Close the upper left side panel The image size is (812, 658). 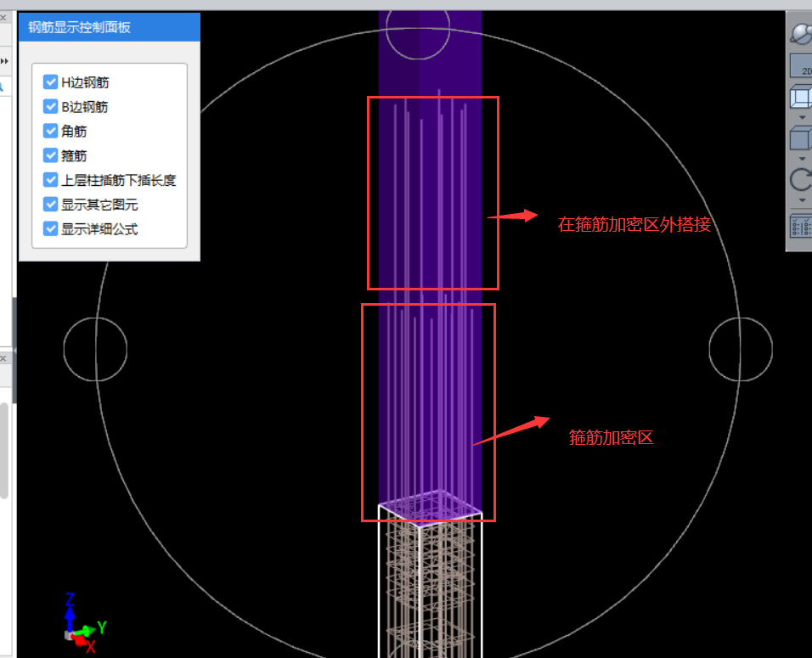pyautogui.click(x=3, y=18)
